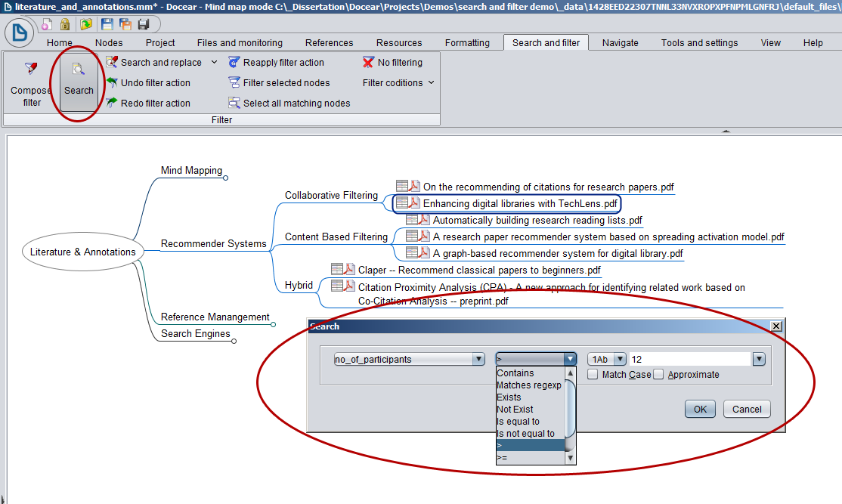Viewport: 842px width, 504px height.
Task: Click the search value field containing 12
Action: point(688,360)
